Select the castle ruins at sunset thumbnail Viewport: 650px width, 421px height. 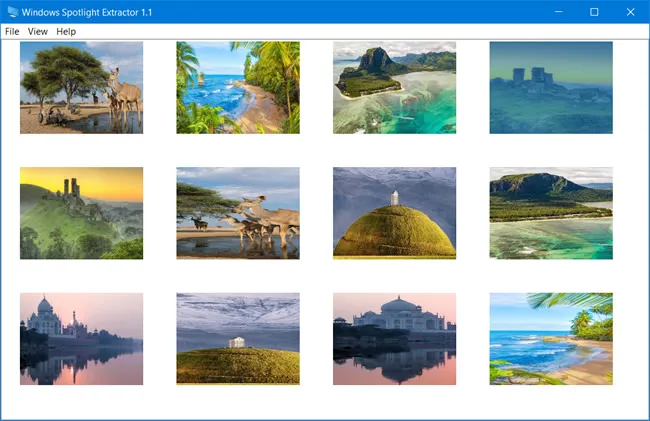tap(81, 213)
